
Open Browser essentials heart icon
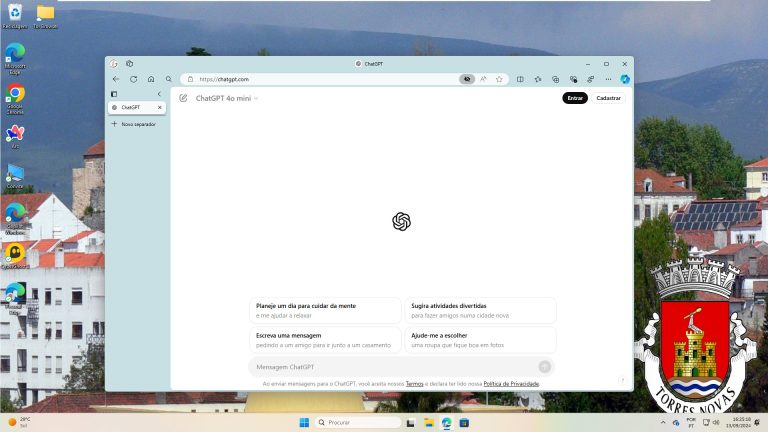coord(573,79)
